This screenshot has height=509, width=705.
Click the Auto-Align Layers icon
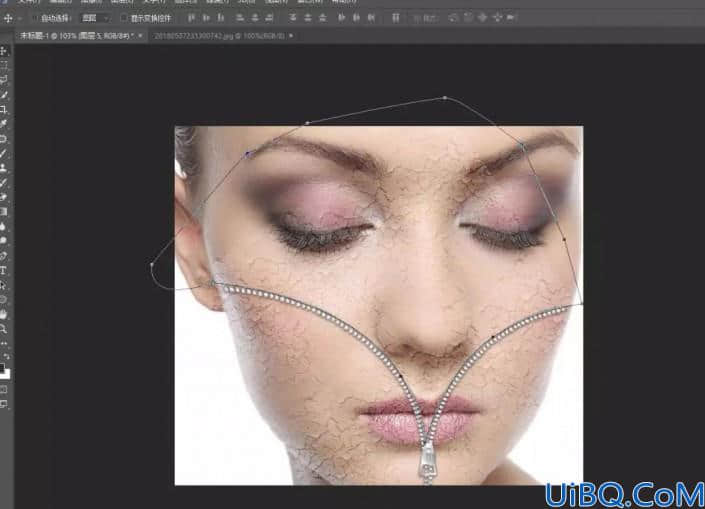[396, 18]
